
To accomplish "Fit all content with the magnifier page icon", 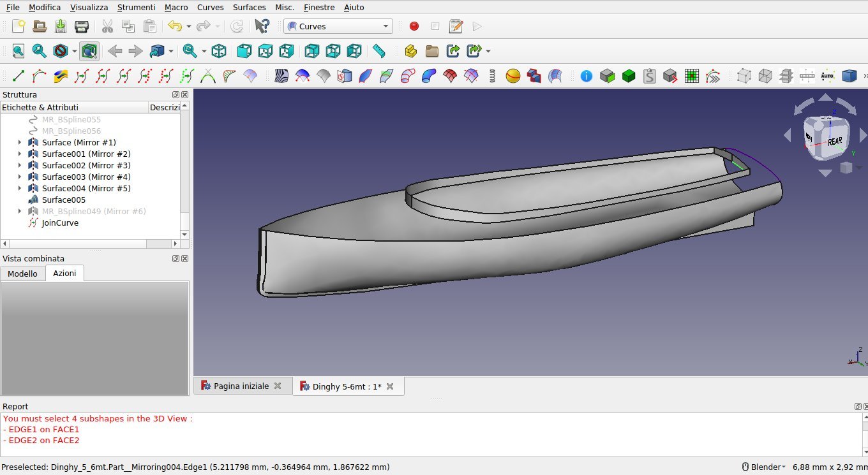I will click(19, 51).
